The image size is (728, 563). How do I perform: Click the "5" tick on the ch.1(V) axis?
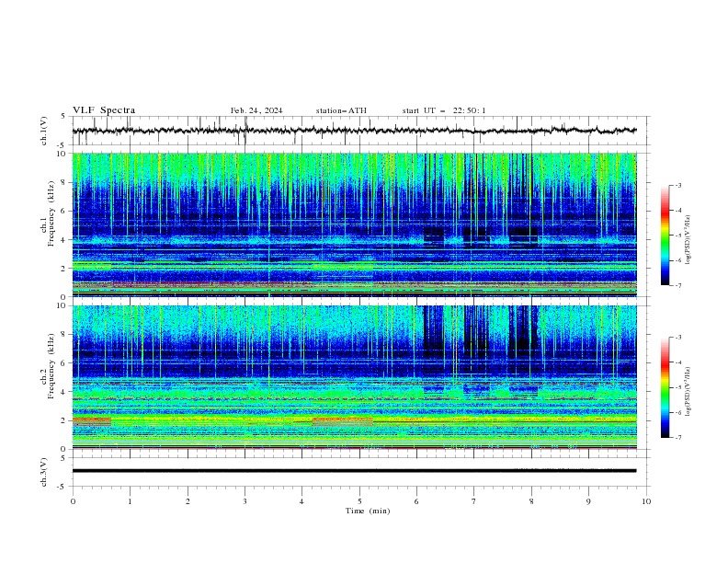click(63, 116)
